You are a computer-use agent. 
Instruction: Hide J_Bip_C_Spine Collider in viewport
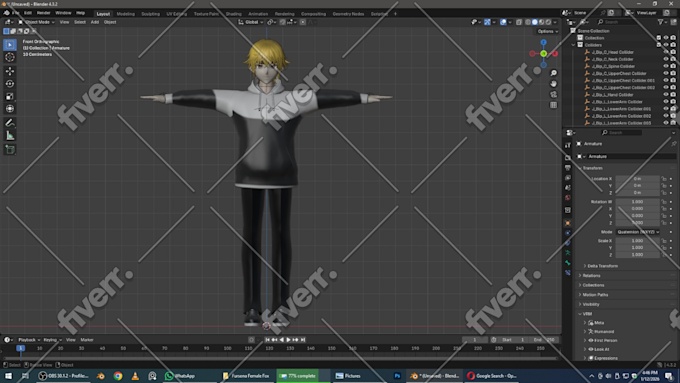(x=666, y=66)
